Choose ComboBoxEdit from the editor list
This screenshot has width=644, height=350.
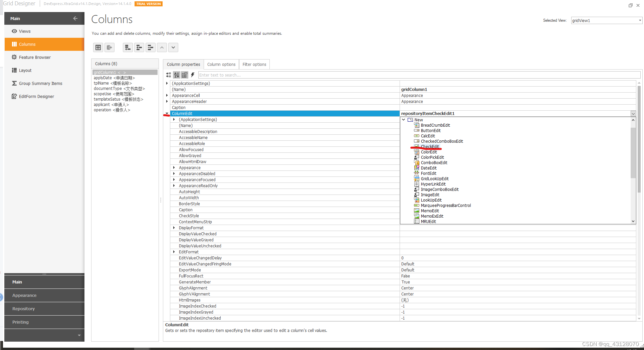pyautogui.click(x=434, y=163)
